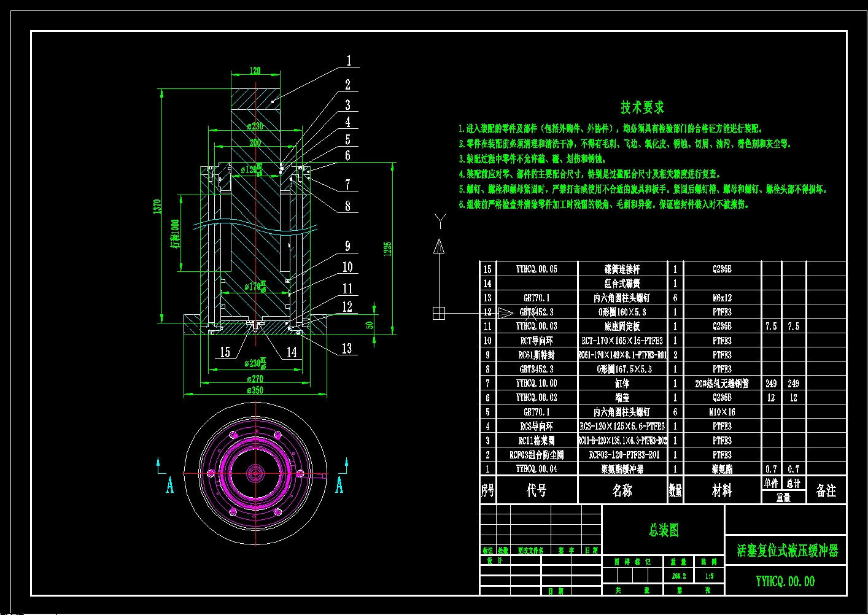
Task: Click the UCS Y axis label
Action: click(440, 221)
